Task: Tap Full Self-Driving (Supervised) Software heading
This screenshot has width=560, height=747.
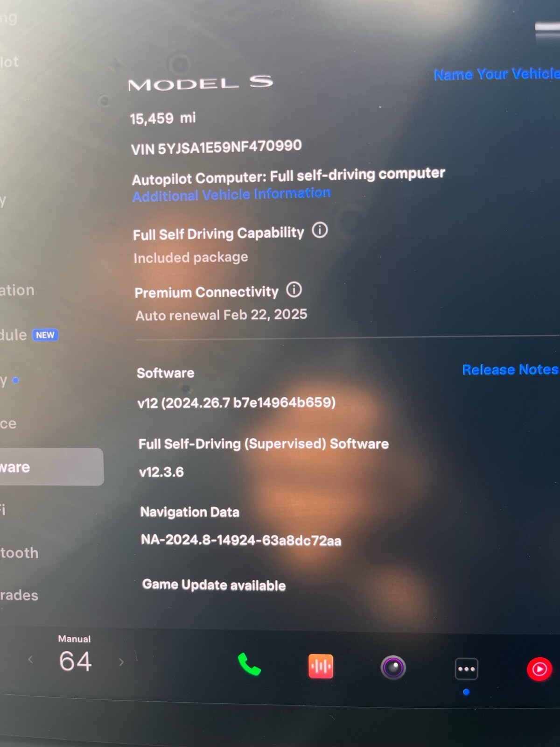Action: pos(264,444)
